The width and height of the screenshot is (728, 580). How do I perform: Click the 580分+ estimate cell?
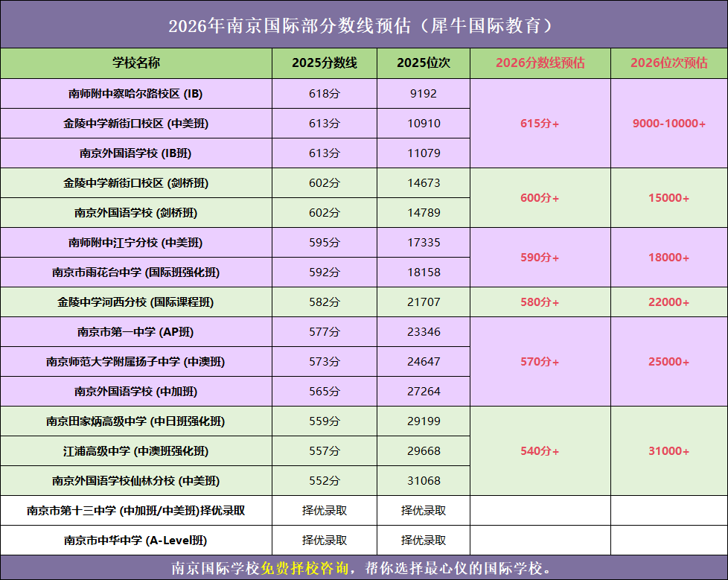tap(540, 302)
